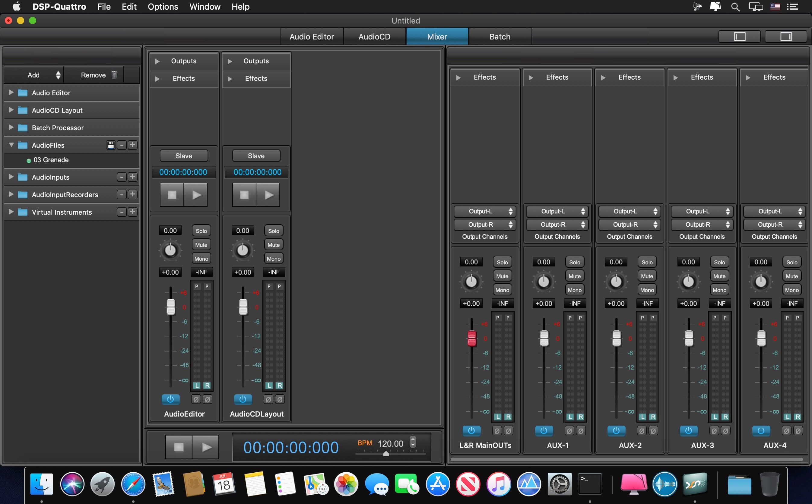
Task: Expand Outputs in AudioEditor strip
Action: (x=157, y=61)
